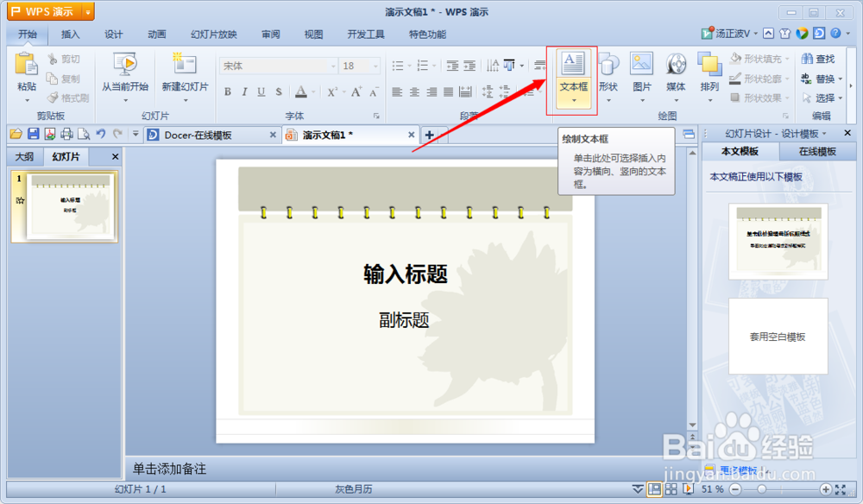Open the font name dropdown (宋体)
Screen dimensions: 863x504
coord(333,66)
